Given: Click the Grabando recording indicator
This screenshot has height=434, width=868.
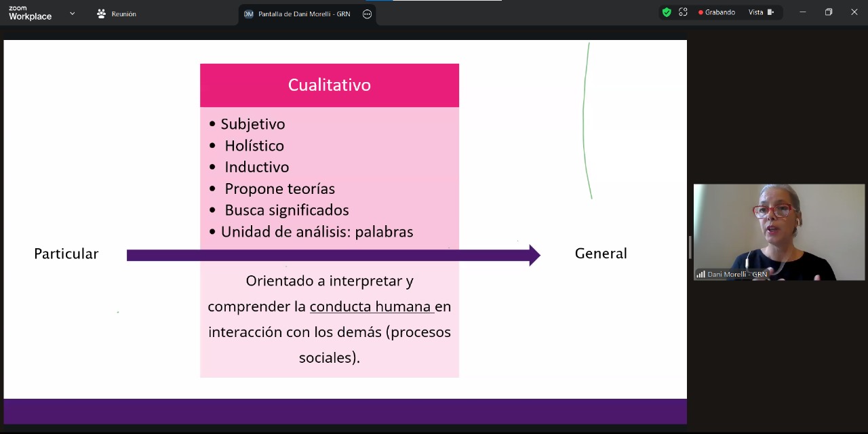Looking at the screenshot, I should click(717, 12).
